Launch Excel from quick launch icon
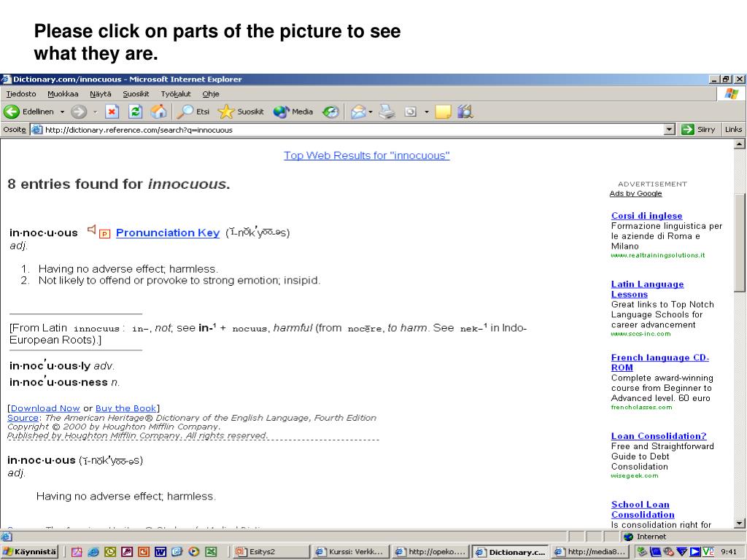This screenshot has height=560, width=747. coord(211,552)
